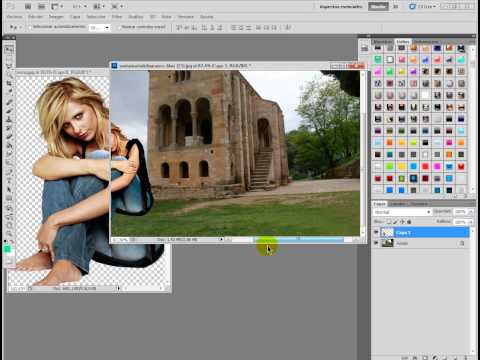Switch to the Estilos panel tab

[403, 42]
